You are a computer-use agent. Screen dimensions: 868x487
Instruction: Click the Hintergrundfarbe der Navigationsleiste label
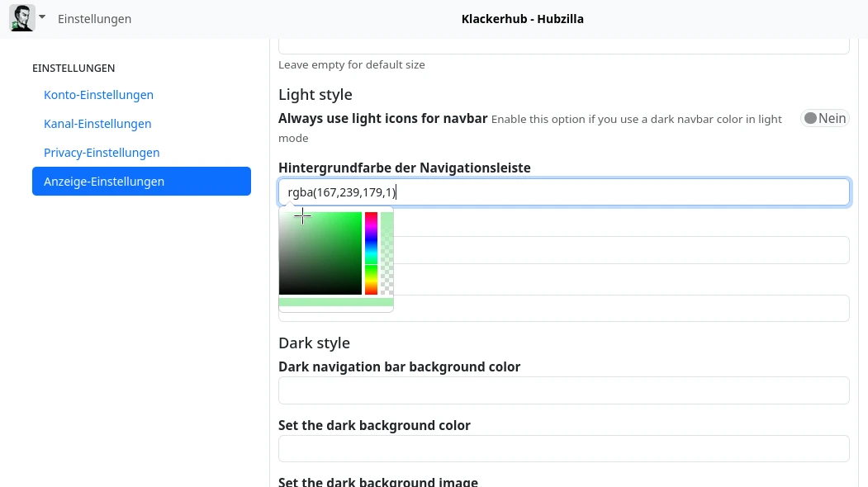[404, 168]
